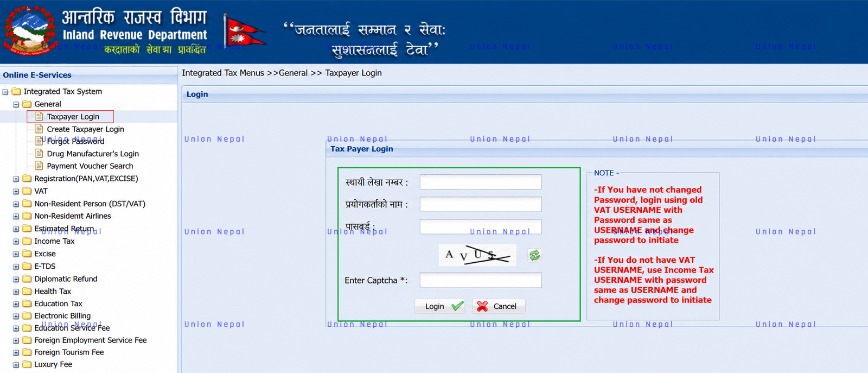Expand the Diplomatic Refund folder
Screen dimensions: 868x373
pos(16,279)
